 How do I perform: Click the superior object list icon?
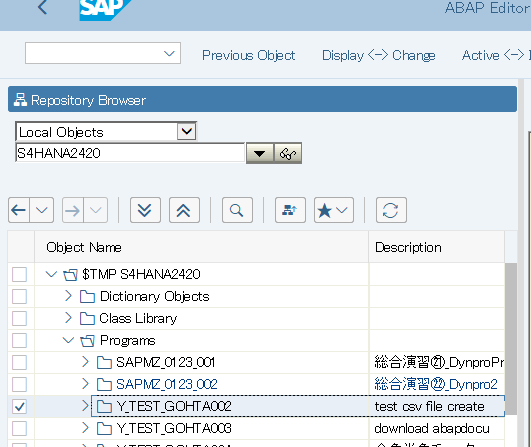pos(290,210)
